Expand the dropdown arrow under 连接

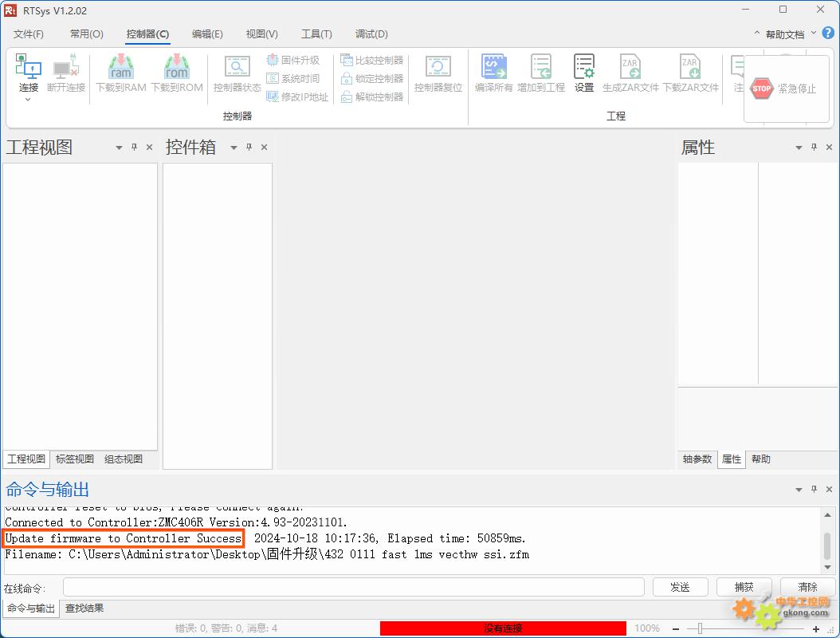coord(28,99)
